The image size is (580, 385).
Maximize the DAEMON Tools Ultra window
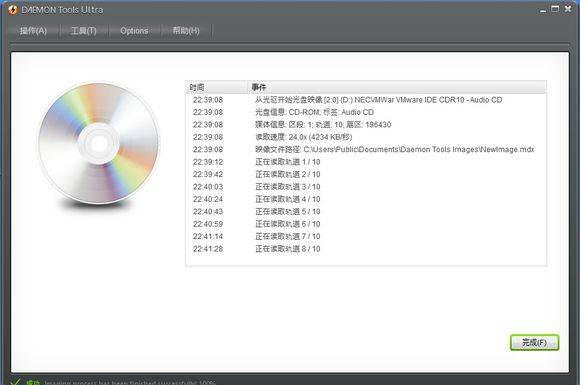click(555, 9)
